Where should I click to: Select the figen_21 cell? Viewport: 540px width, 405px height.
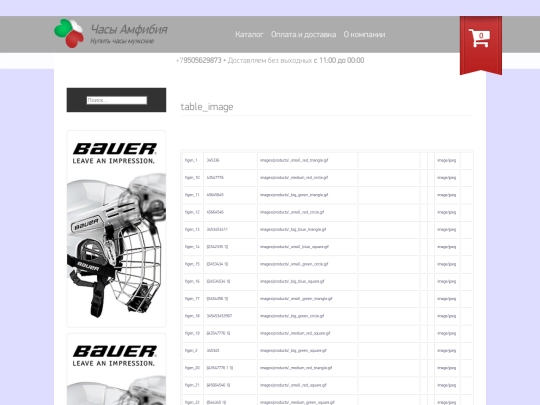click(x=192, y=385)
